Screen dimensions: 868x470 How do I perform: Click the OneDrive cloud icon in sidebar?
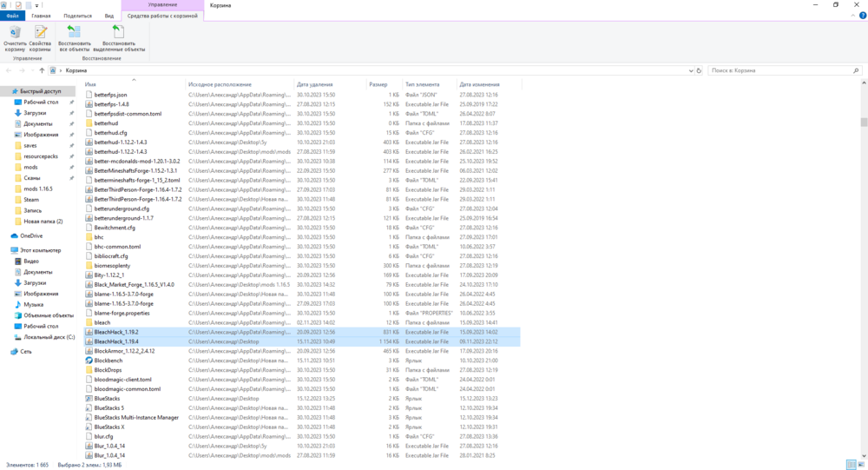[x=15, y=235]
